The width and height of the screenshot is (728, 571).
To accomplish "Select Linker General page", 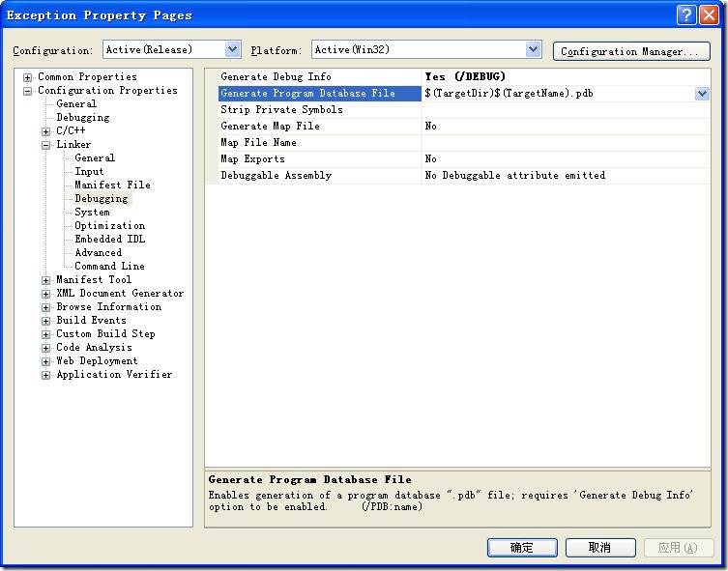I will pyautogui.click(x=95, y=157).
